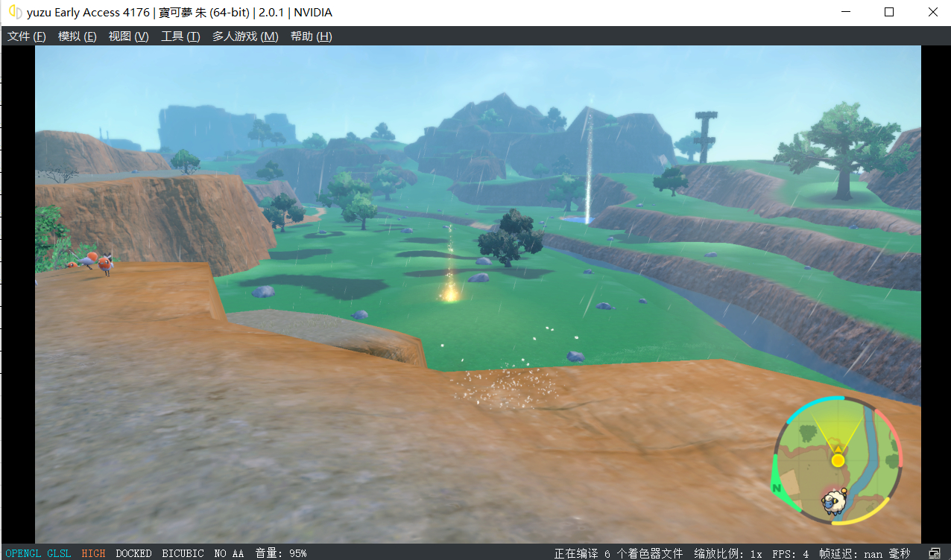
Task: Click the circular minimap in the game
Action: pos(838,459)
